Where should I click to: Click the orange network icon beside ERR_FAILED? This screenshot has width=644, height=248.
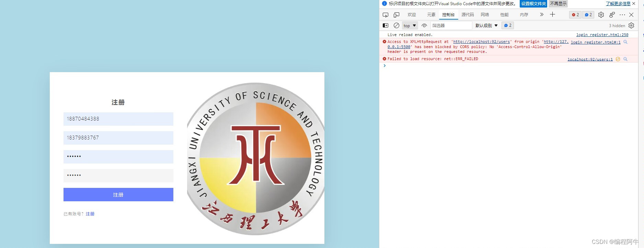[618, 59]
